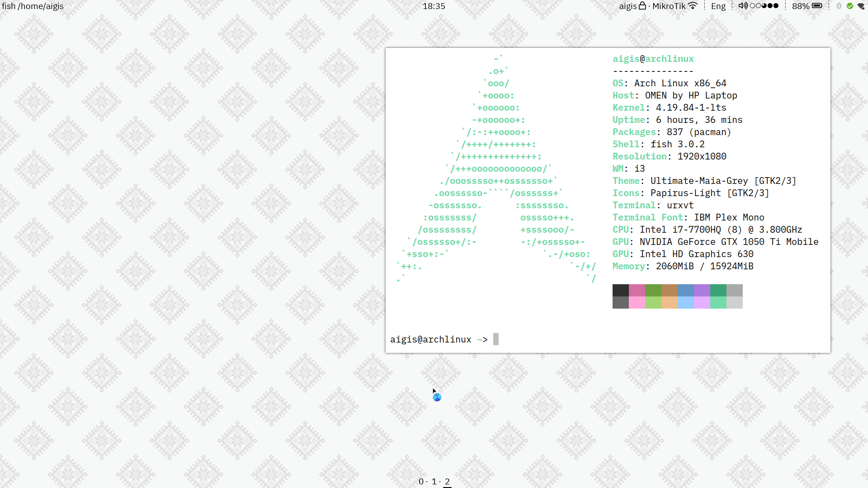Click the fish /home/aigis window title
Viewport: 868px width, 488px height.
[x=33, y=6]
